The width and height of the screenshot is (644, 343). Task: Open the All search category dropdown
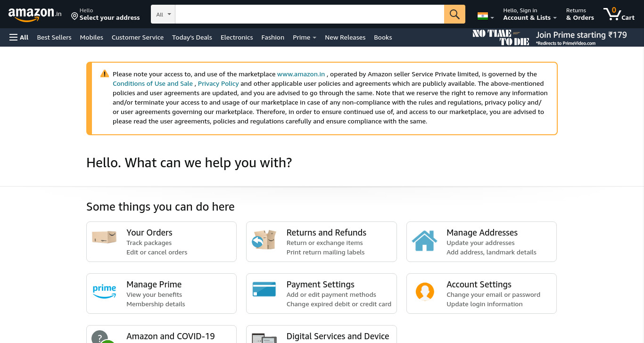click(163, 14)
